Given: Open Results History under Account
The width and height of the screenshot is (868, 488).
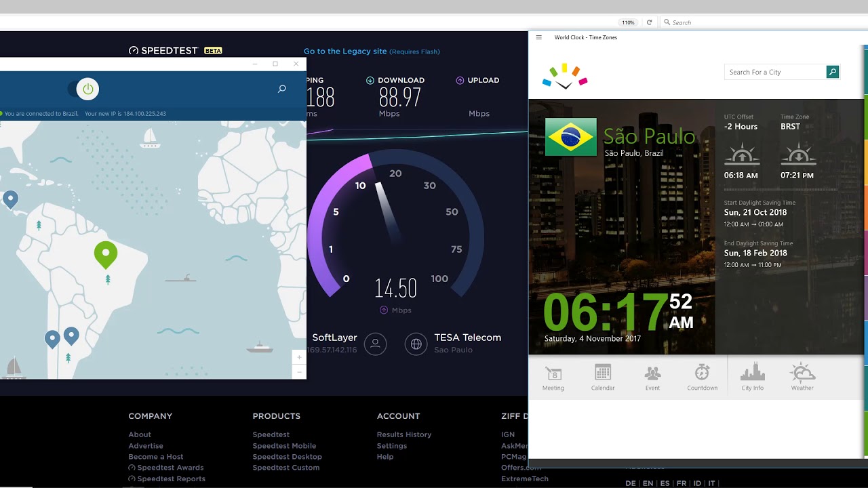Looking at the screenshot, I should click(404, 434).
